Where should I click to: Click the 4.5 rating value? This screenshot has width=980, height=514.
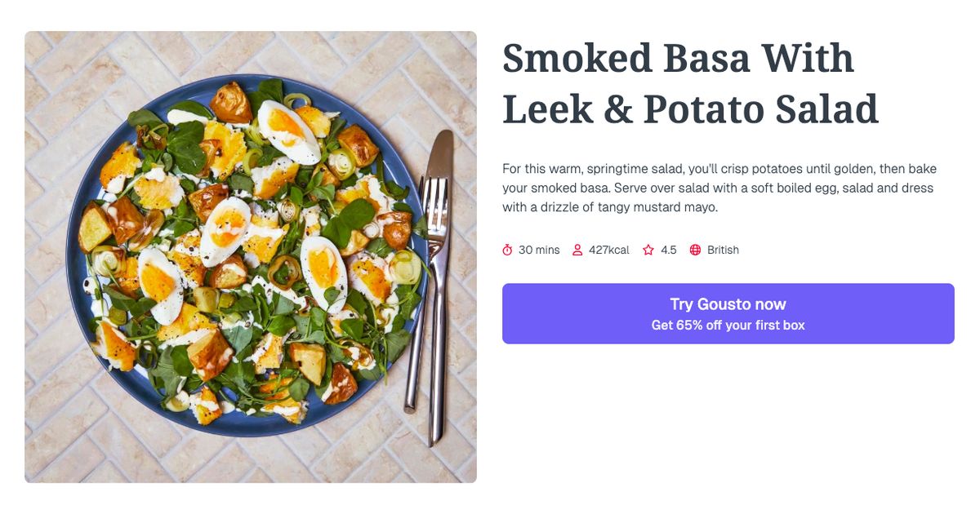point(669,250)
